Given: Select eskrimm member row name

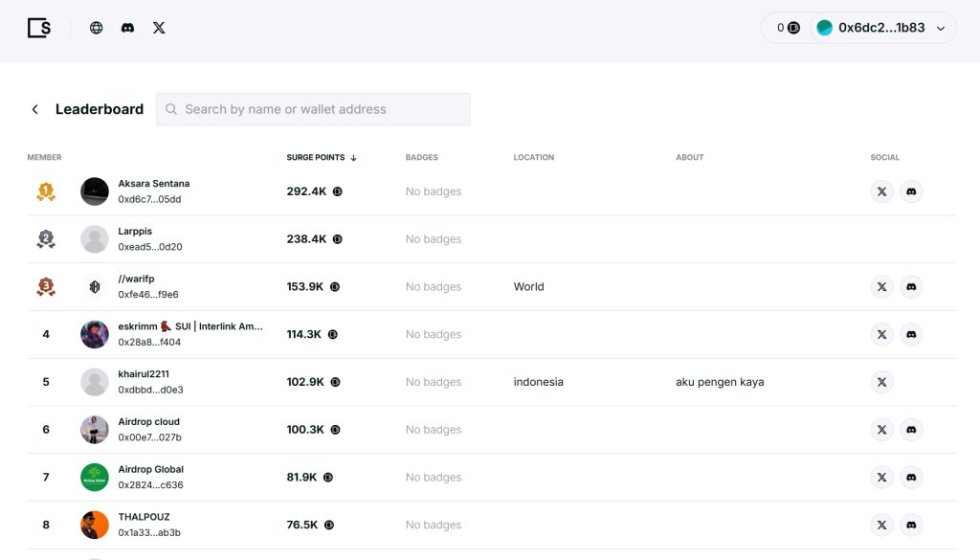Looking at the screenshot, I should tap(189, 326).
